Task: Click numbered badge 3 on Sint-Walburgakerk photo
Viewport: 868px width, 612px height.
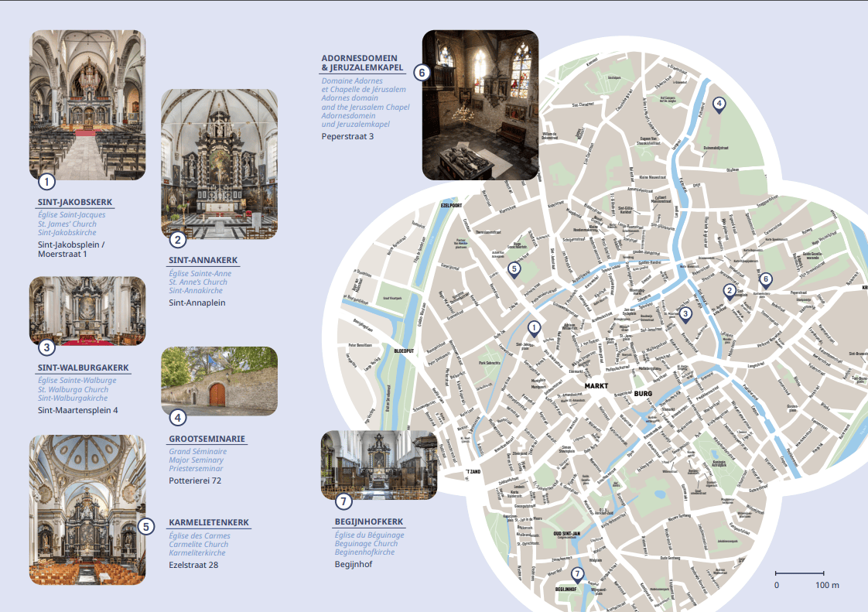Action: click(46, 348)
